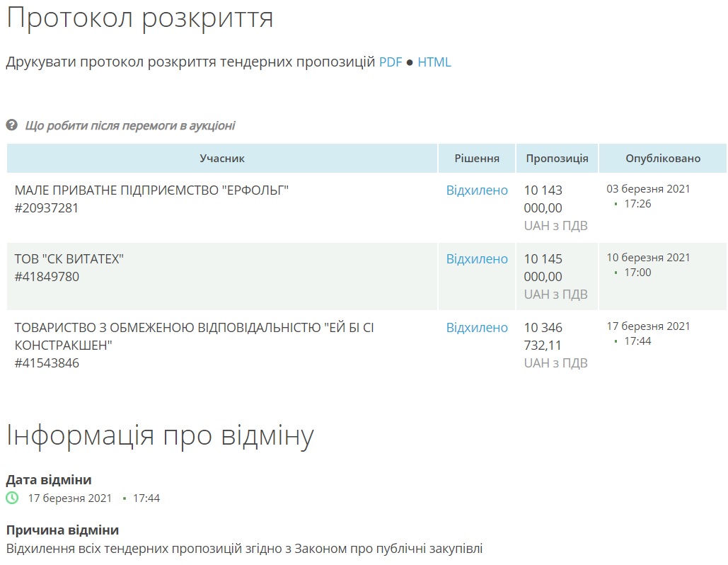Image resolution: width=728 pixels, height=565 pixels.
Task: Open 'Що робити після перемоги в аукціоні' hint
Action: tap(129, 126)
